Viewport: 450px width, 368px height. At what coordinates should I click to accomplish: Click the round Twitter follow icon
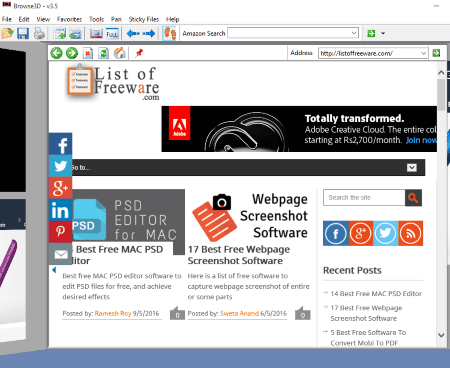(386, 233)
